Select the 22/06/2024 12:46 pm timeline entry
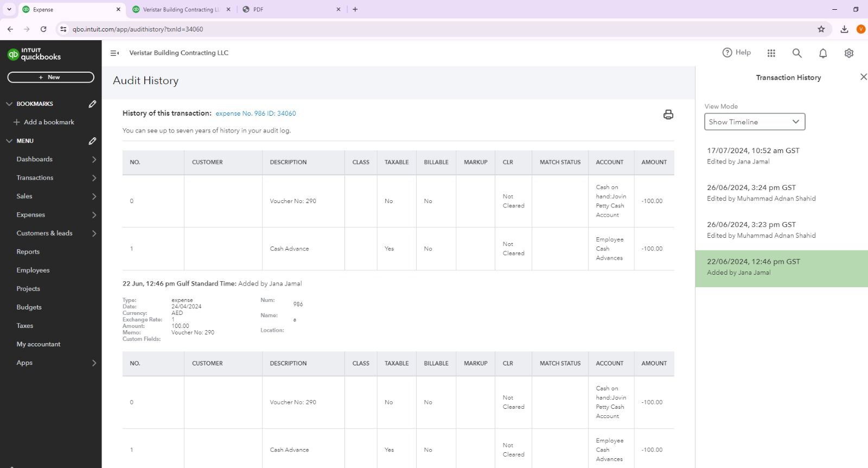This screenshot has height=468, width=868. (x=782, y=269)
